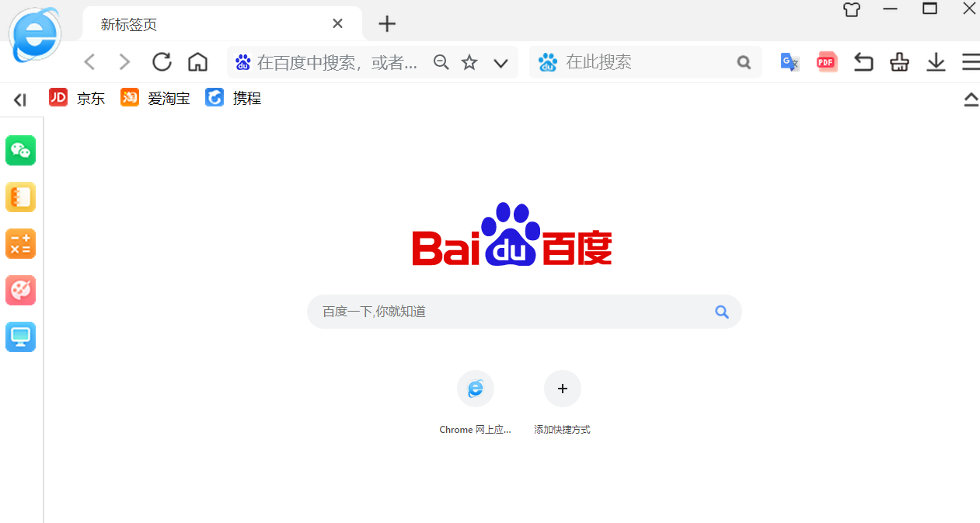Click the Baidu paw icon in address bar
The width and height of the screenshot is (980, 523).
tap(243, 62)
